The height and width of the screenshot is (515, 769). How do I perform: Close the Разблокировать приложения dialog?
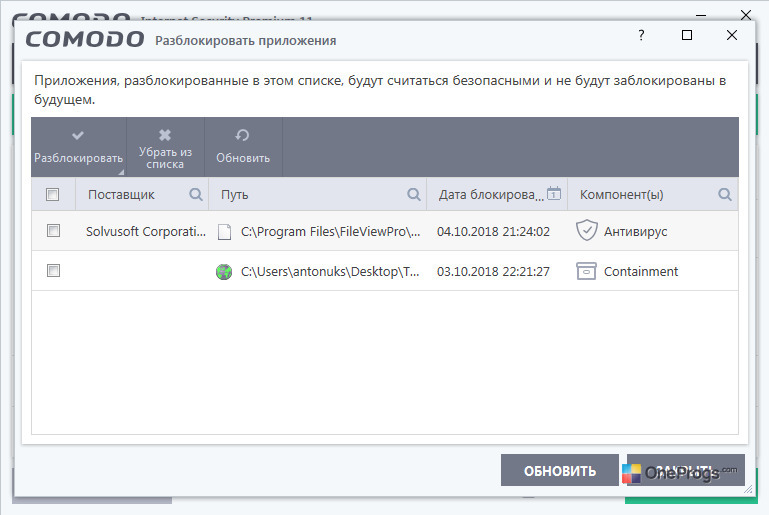point(732,35)
